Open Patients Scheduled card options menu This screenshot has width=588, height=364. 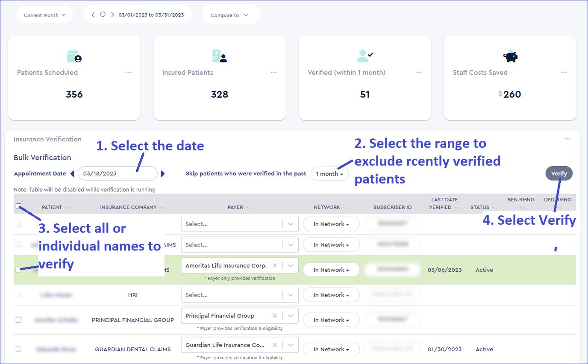(x=128, y=72)
